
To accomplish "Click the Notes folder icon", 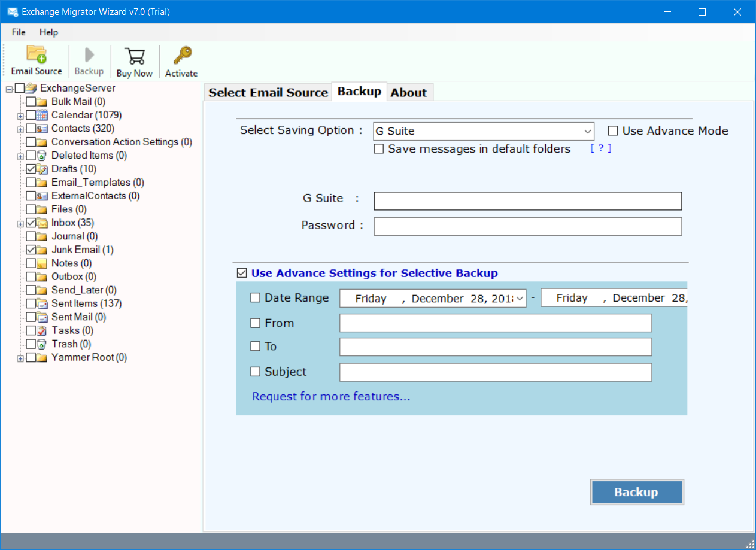I will [42, 263].
